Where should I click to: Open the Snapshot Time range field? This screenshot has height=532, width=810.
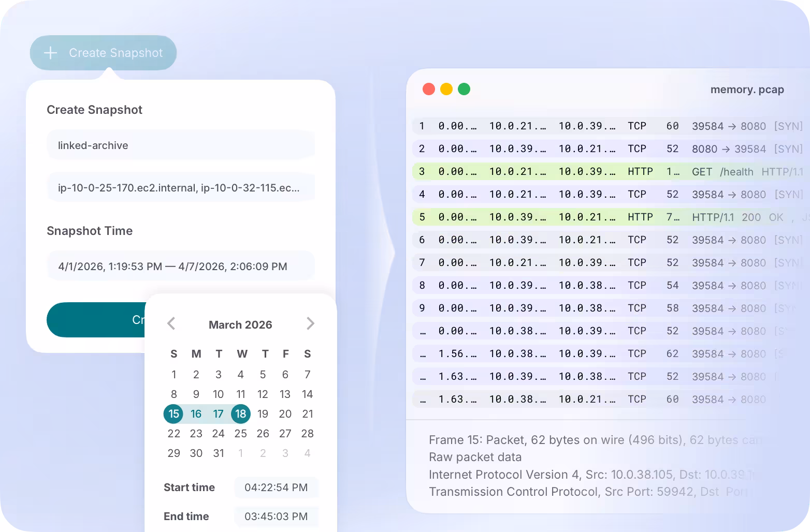point(181,267)
